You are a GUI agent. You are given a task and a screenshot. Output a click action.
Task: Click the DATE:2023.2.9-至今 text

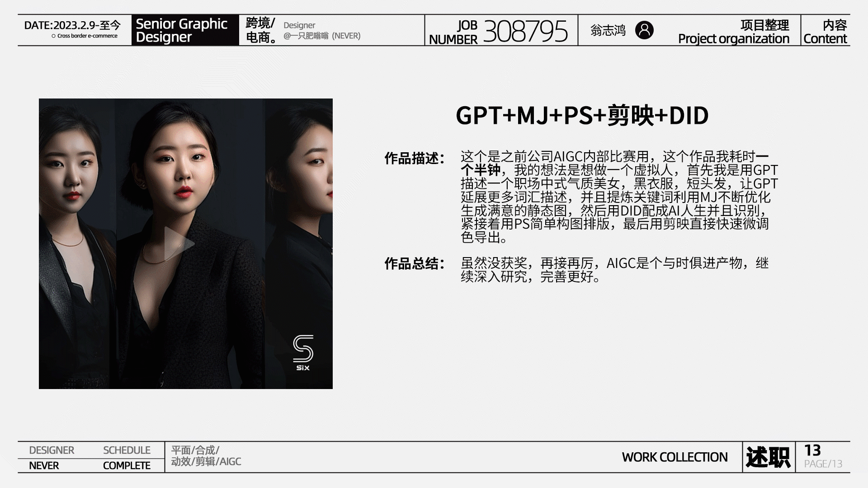point(72,25)
